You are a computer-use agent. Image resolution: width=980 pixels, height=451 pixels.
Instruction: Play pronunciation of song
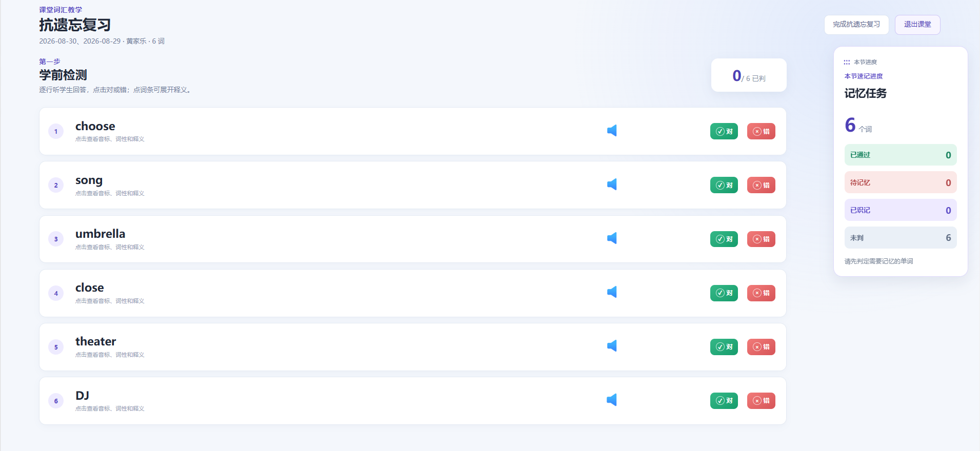click(612, 184)
